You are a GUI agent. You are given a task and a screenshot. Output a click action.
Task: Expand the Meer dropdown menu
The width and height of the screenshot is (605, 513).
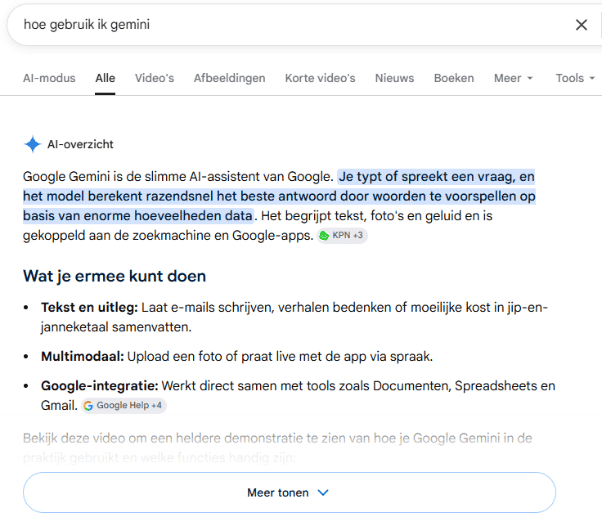click(513, 78)
